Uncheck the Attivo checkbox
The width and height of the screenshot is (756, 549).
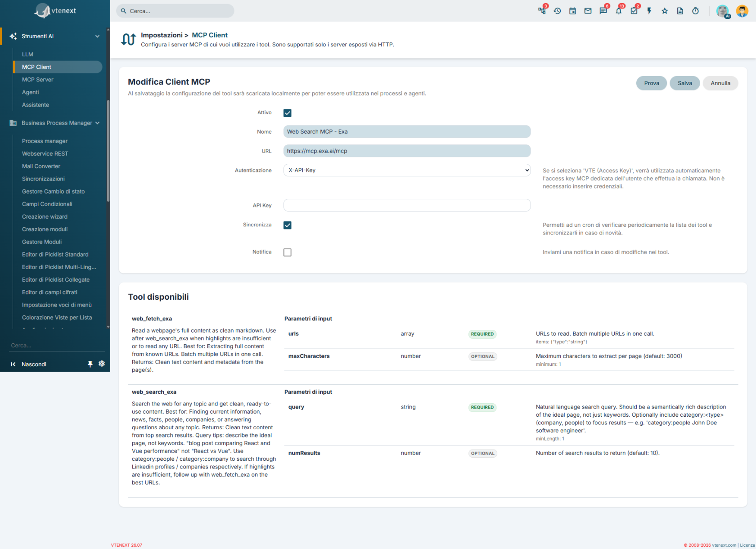[x=288, y=113]
